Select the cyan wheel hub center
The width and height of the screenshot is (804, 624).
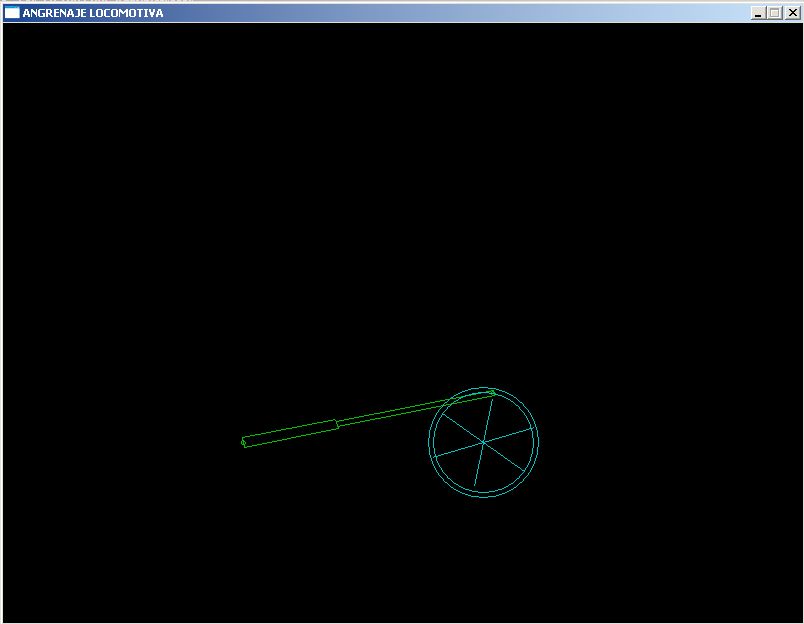(x=484, y=442)
